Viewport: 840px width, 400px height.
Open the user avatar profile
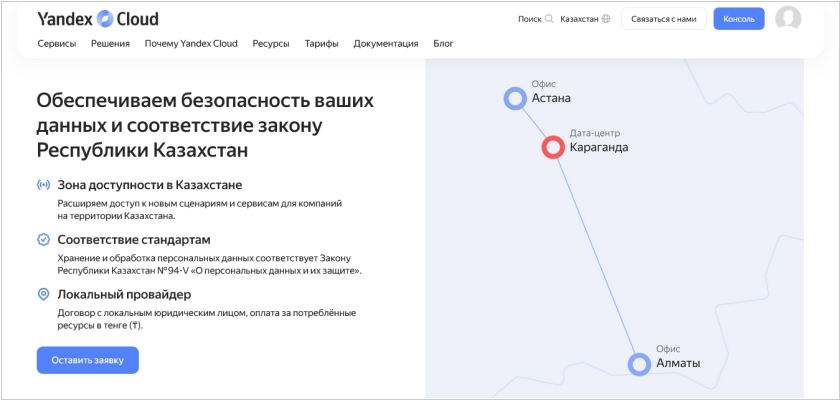click(x=788, y=19)
